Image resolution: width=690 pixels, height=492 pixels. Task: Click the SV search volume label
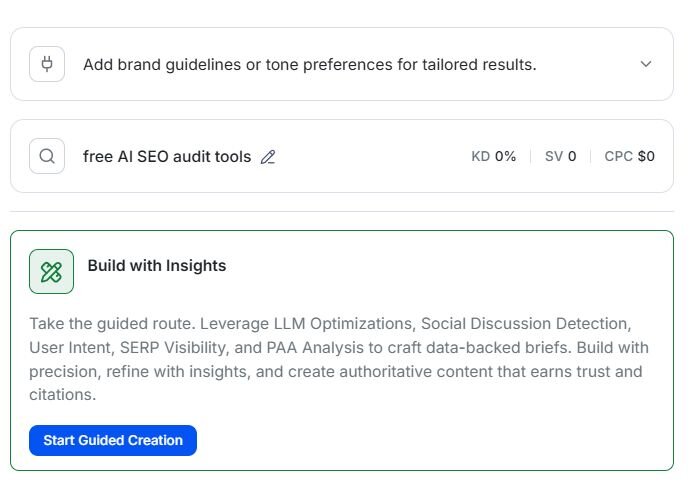click(554, 157)
